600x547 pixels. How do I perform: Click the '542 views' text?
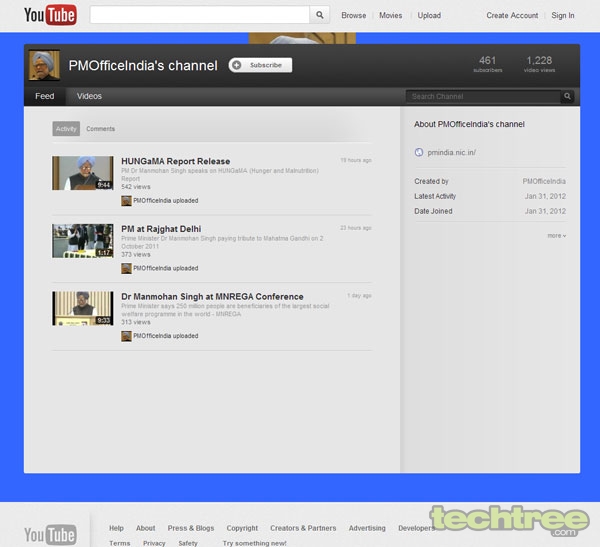136,187
